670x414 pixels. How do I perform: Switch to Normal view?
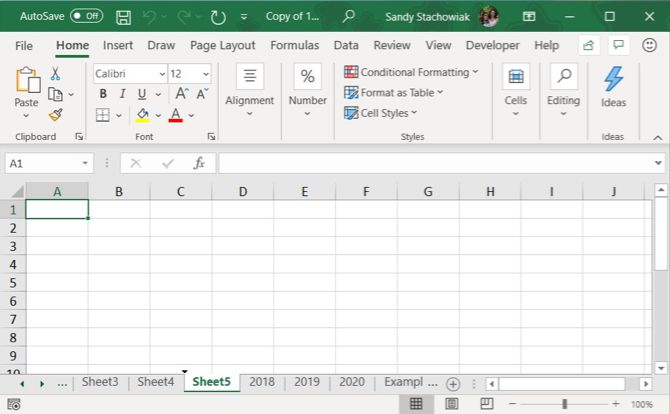(x=416, y=404)
